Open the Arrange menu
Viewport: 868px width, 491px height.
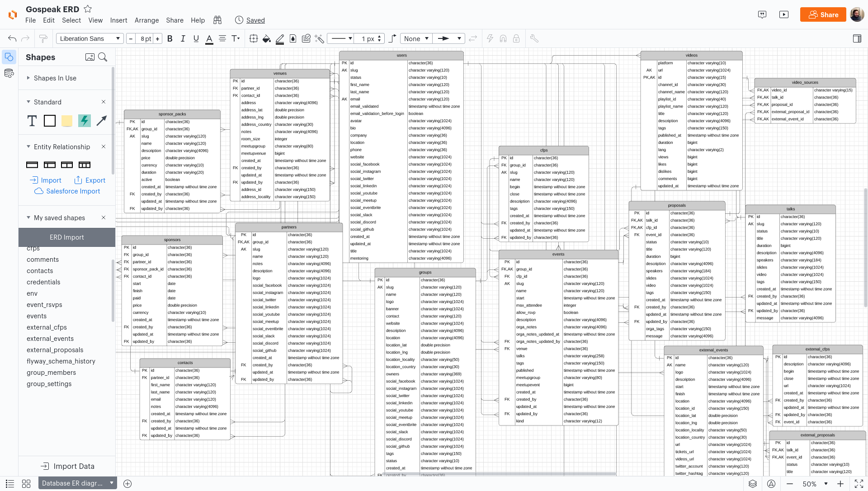click(x=146, y=20)
